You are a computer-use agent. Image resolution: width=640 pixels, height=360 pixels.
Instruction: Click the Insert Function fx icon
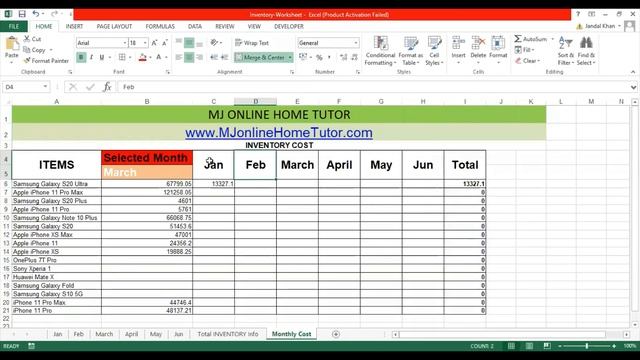107,87
